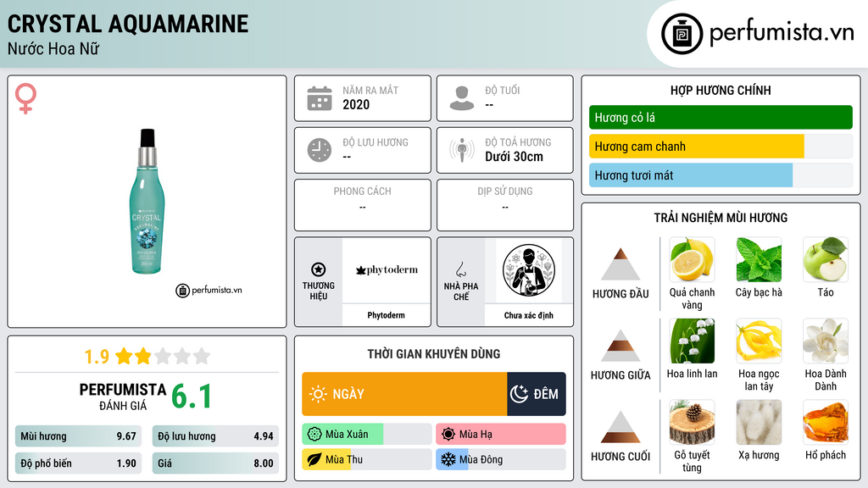Click the CRYSTAL AQUAMARINE title
This screenshot has height=488, width=868.
(x=128, y=24)
